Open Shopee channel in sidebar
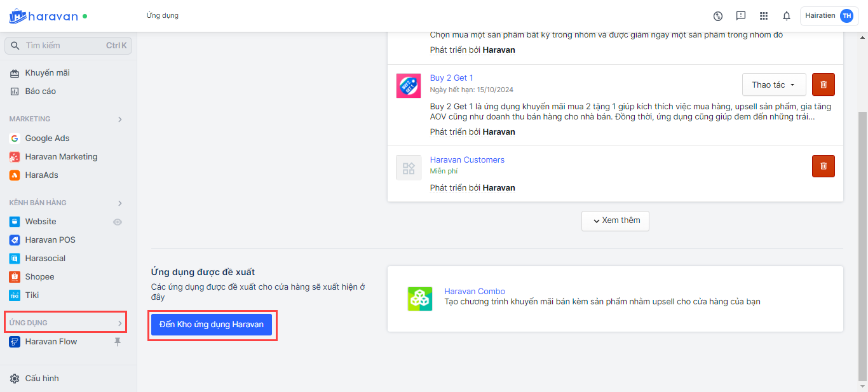The width and height of the screenshot is (868, 392). (40, 277)
